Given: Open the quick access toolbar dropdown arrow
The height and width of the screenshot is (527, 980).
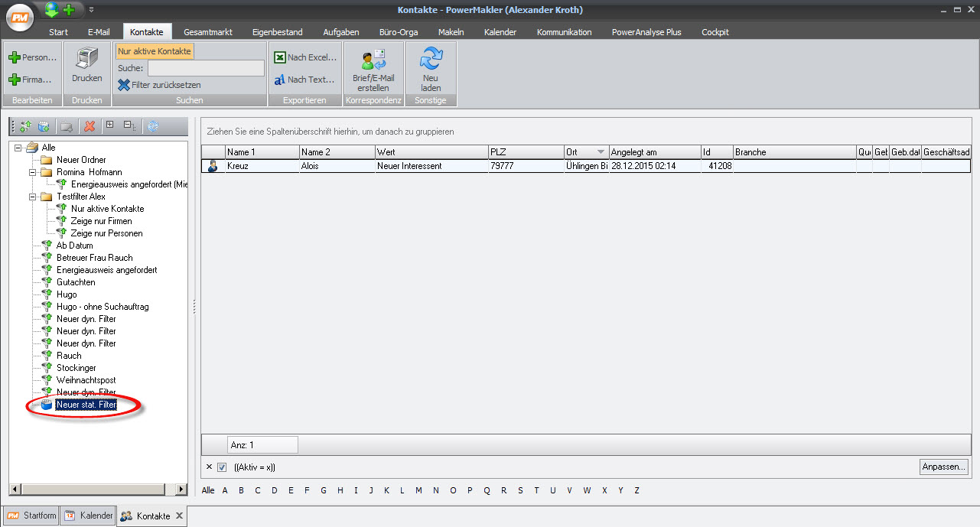Looking at the screenshot, I should (x=91, y=10).
